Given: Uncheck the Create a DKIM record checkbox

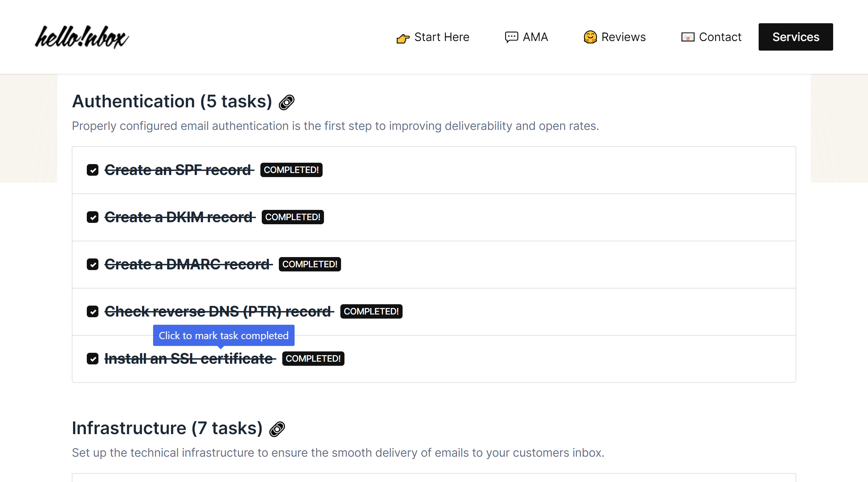Looking at the screenshot, I should click(93, 217).
